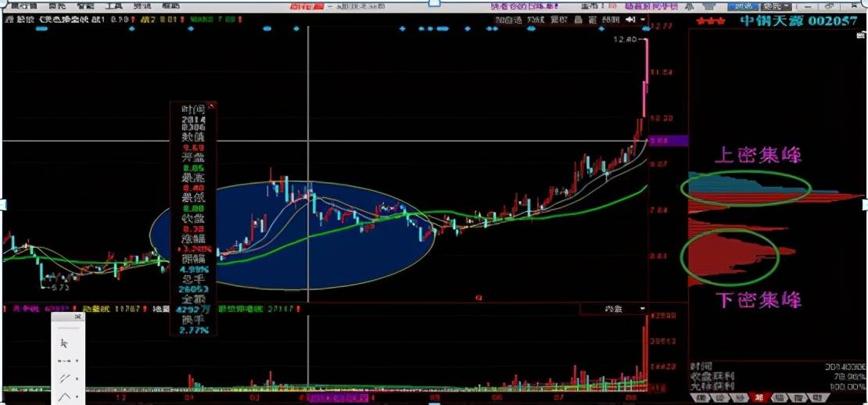Screen dimensions: 868x405
Task: Click the small icon before the header arrow
Action: (x=630, y=20)
